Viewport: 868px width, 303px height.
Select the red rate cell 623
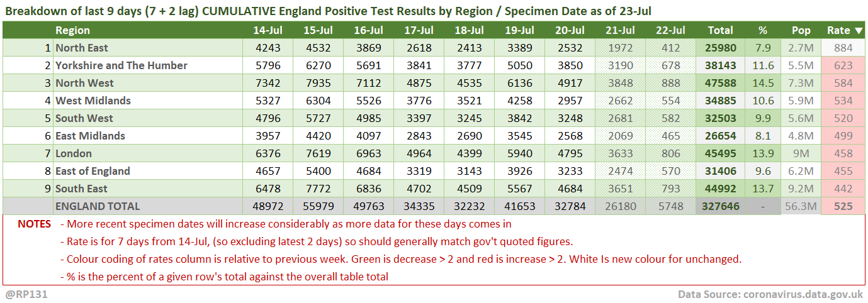tap(842, 65)
